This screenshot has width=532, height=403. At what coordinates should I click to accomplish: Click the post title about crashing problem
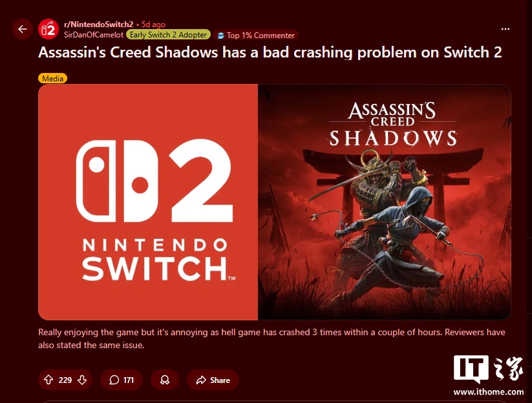pyautogui.click(x=270, y=52)
